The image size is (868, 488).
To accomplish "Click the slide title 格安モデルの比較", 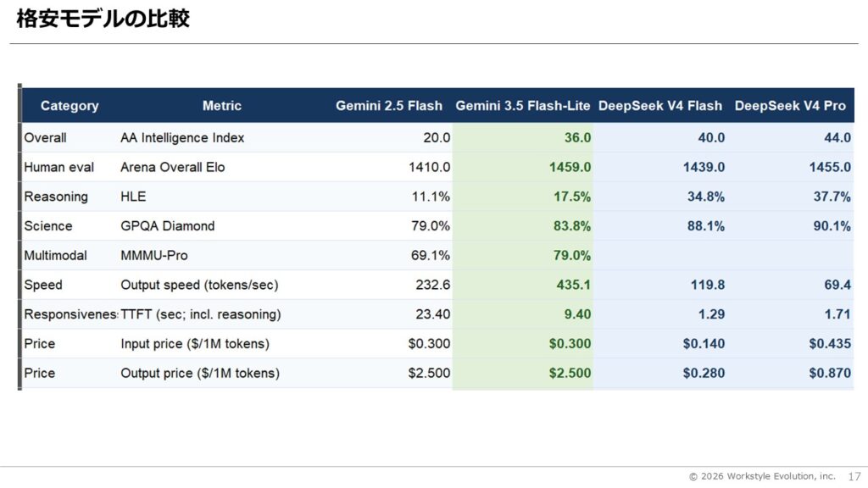I will tap(103, 19).
